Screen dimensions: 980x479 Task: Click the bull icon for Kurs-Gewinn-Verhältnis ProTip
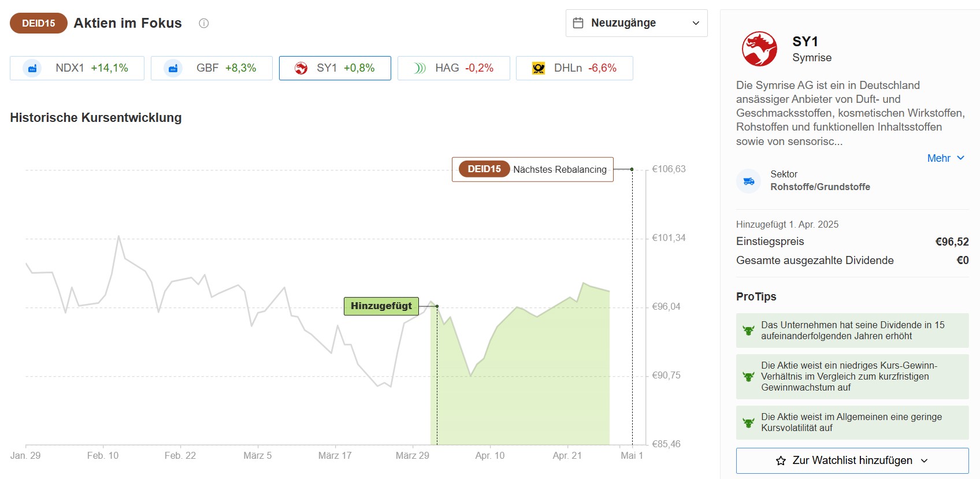point(748,377)
